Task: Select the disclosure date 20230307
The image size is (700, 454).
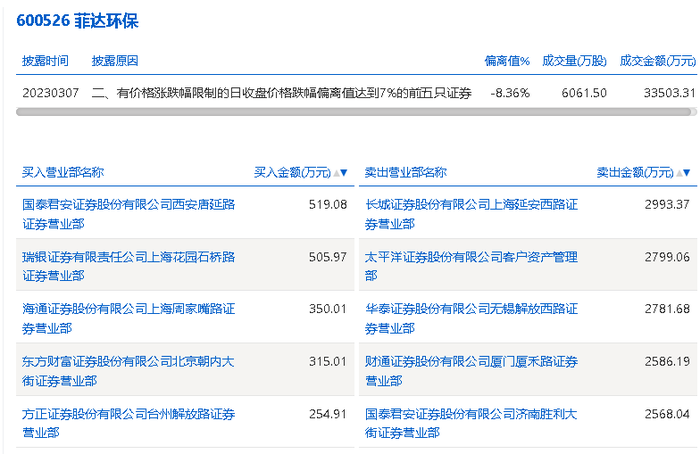Action: point(50,93)
